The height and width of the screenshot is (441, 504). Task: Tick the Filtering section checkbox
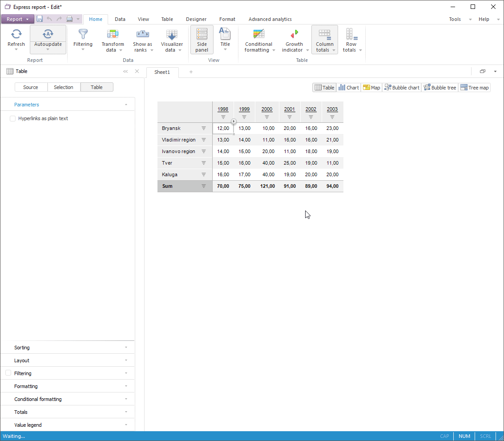point(8,373)
